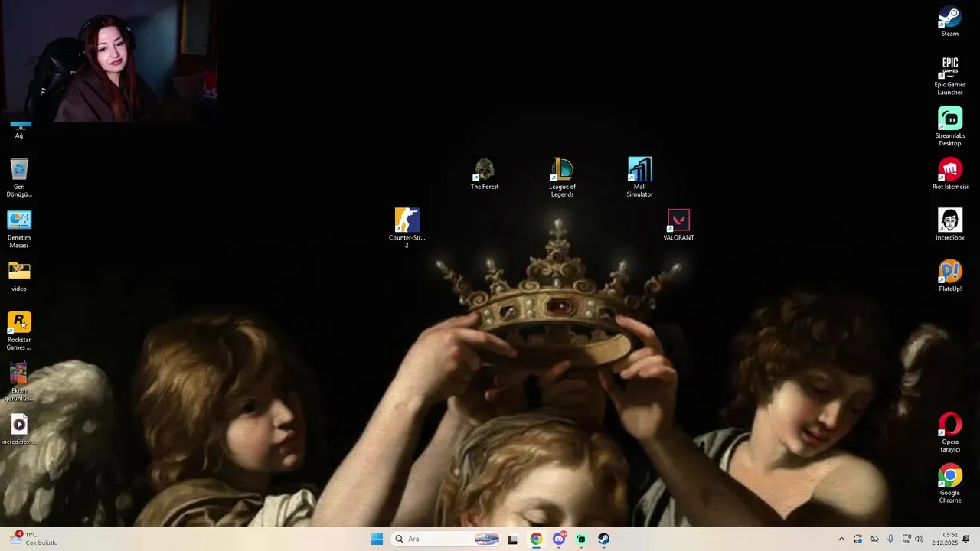
Task: Select Rockstar Games Launcher shortcut
Action: pos(19,331)
